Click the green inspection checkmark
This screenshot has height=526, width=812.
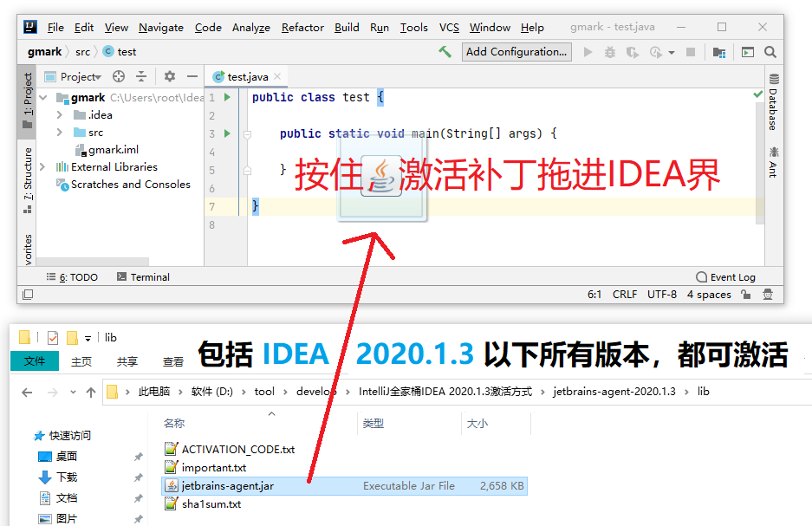[758, 94]
